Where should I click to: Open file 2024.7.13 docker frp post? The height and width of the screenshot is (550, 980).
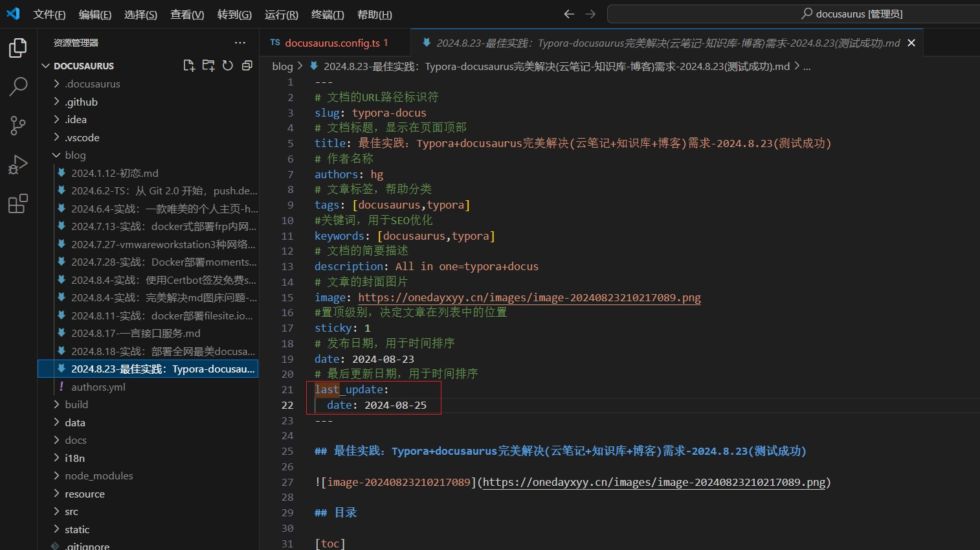click(148, 226)
